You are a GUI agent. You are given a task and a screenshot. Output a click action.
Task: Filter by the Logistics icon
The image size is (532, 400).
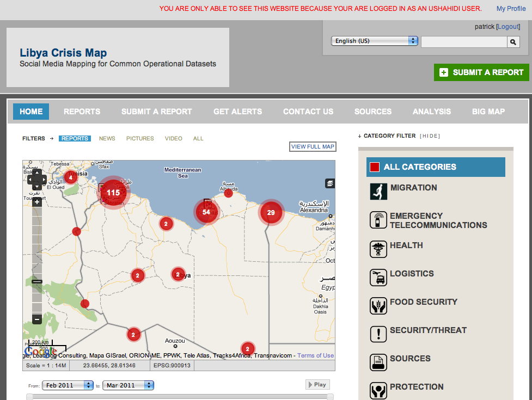pos(378,277)
